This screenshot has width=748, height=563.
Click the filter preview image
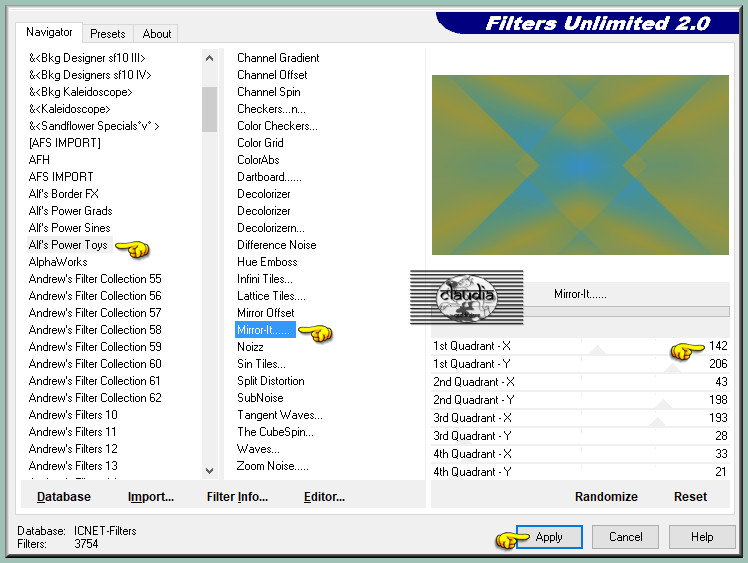pyautogui.click(x=580, y=165)
